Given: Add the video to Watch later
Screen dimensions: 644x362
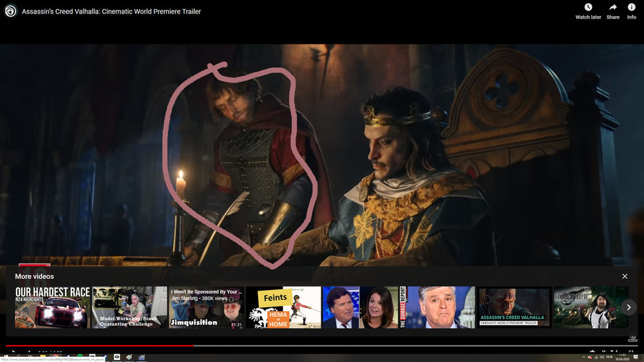Looking at the screenshot, I should [588, 11].
